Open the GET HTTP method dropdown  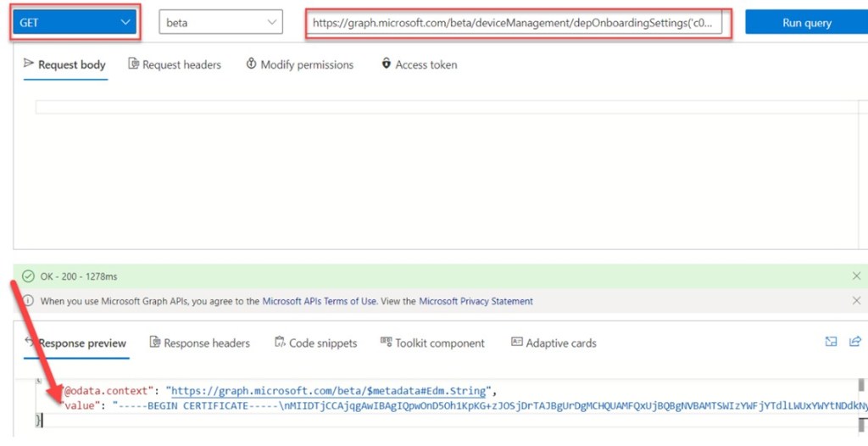pos(74,23)
